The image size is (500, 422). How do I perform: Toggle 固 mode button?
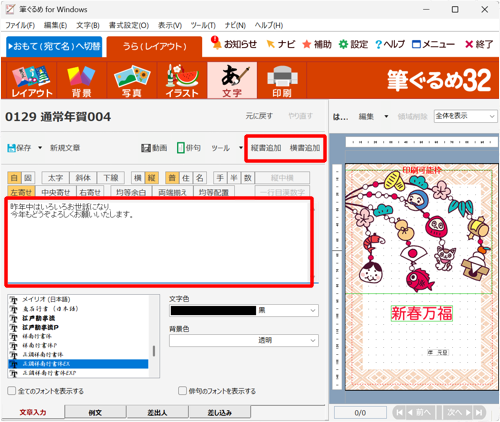click(28, 178)
